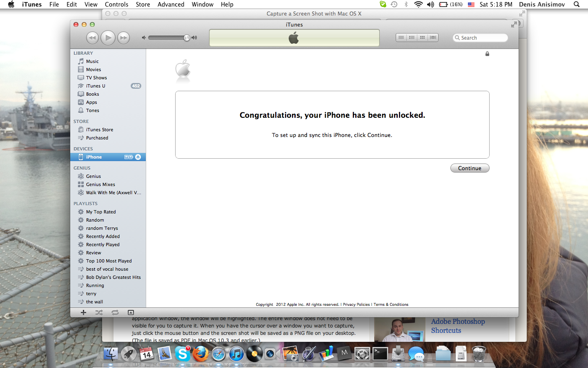
Task: Select the iPhone device in the sidebar
Action: point(108,157)
